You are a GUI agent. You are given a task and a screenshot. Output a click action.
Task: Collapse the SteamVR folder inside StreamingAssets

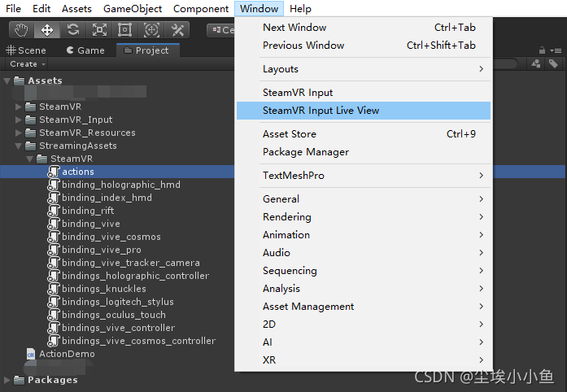[x=30, y=159]
